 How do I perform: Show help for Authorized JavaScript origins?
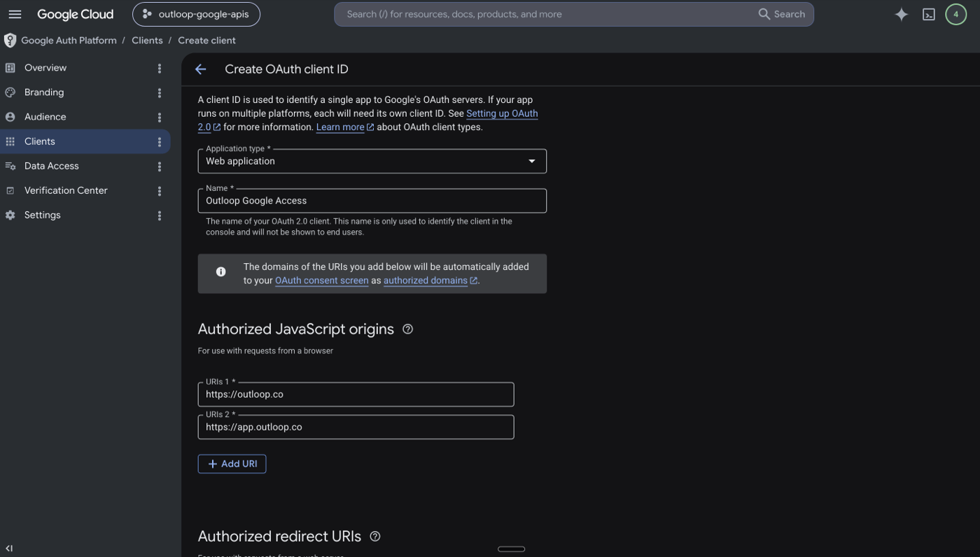pos(408,329)
